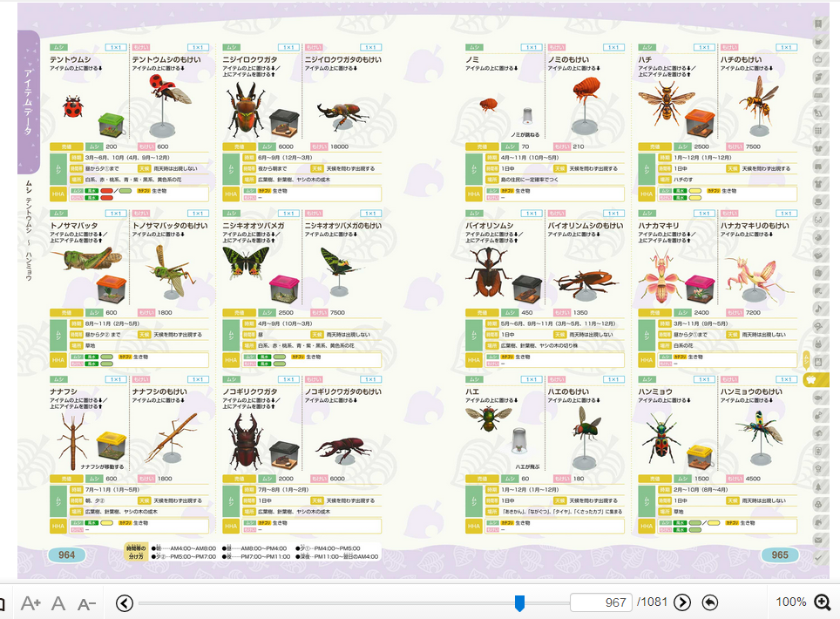Click the page navigation slider handle

[519, 602]
